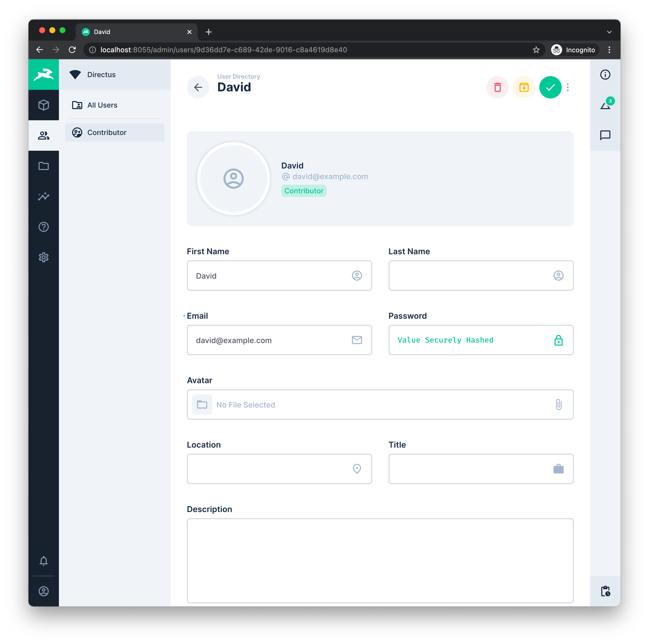649x644 pixels.
Task: Open the Chrome three-dot menu
Action: [609, 50]
